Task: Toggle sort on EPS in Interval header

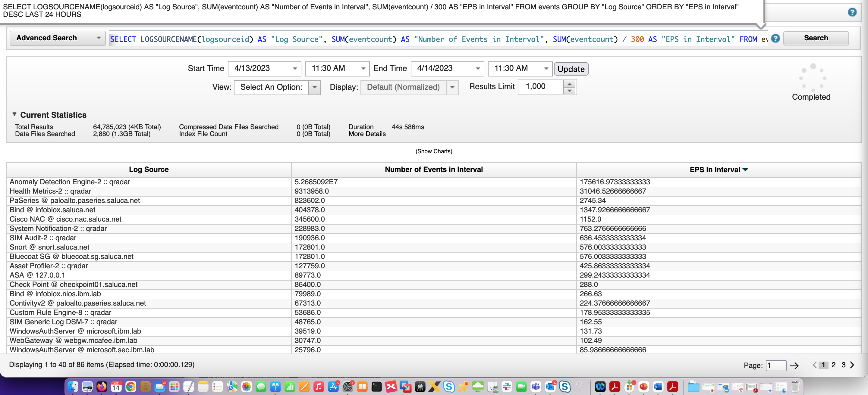Action: 719,170
